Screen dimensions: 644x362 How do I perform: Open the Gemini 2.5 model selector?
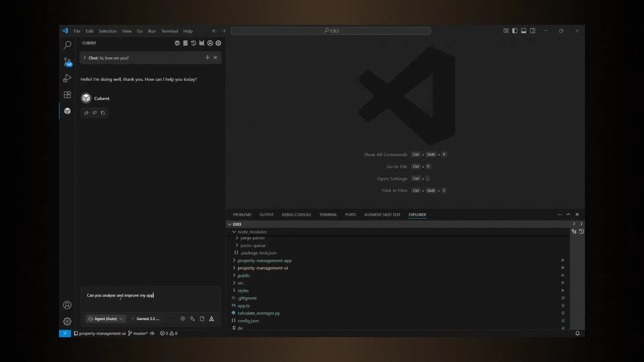click(145, 319)
